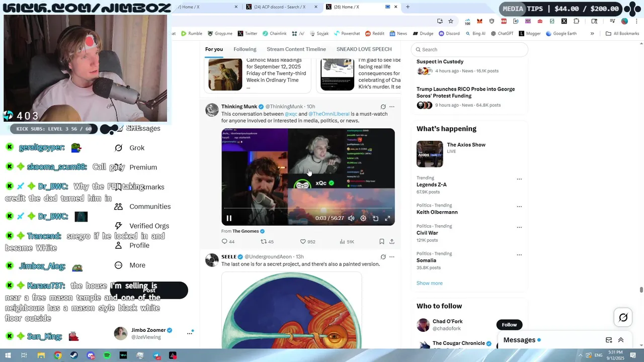Image resolution: width=644 pixels, height=362 pixels.
Task: Enter fullscreen on the video player
Action: pos(387,218)
